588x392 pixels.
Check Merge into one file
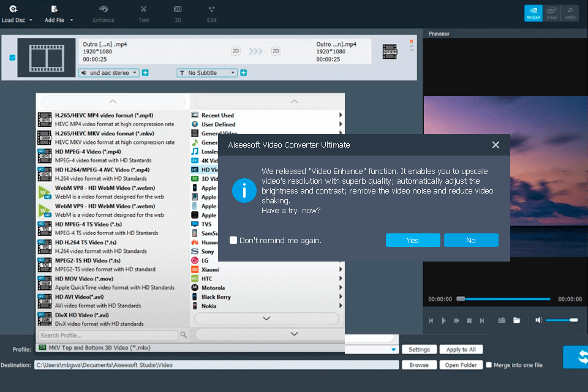[488, 364]
